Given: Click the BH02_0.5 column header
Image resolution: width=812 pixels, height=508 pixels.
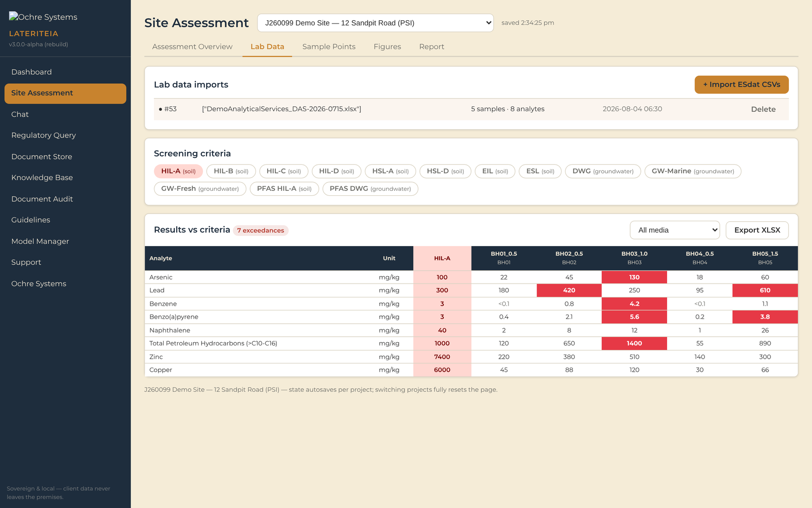Looking at the screenshot, I should coord(569,258).
